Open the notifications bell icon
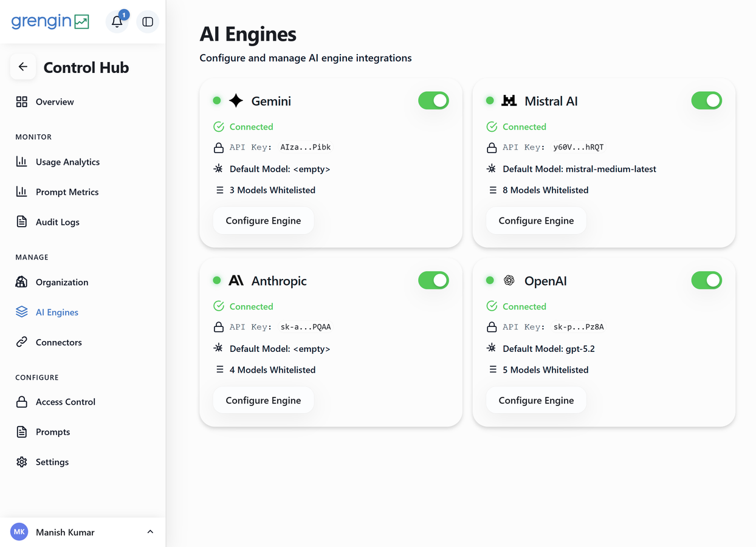756x547 pixels. pos(117,22)
